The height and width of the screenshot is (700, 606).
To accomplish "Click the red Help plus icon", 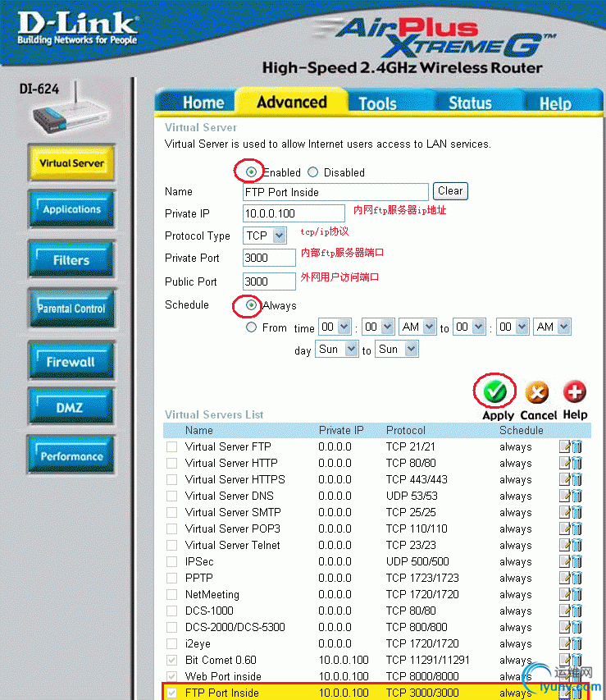I will [574, 392].
